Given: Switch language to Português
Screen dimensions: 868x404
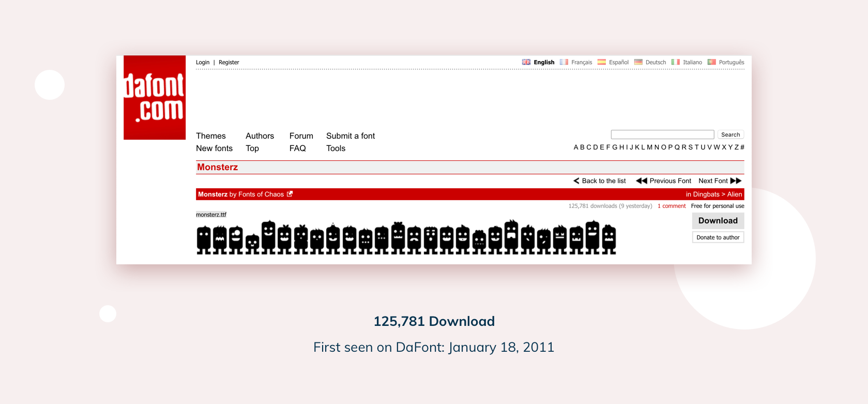Looking at the screenshot, I should [x=732, y=62].
